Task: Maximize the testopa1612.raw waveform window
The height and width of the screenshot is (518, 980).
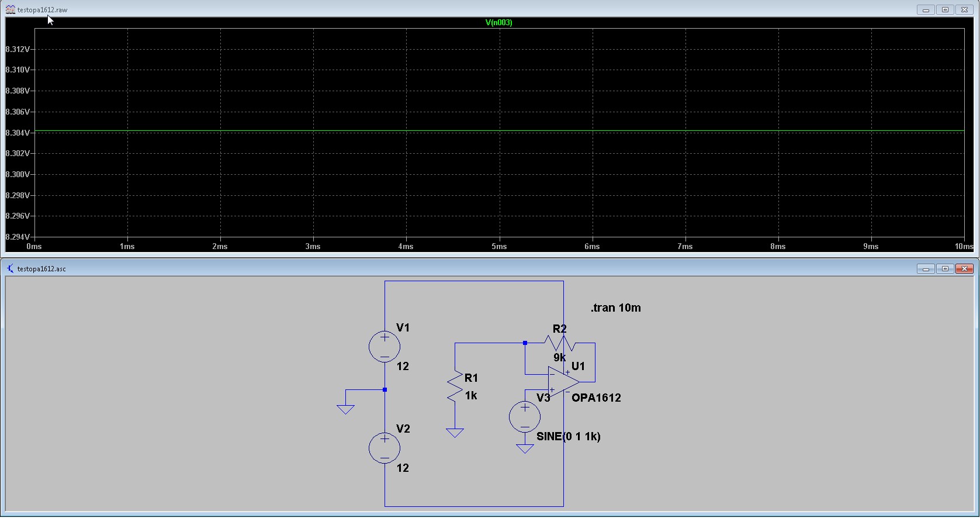Action: [x=945, y=9]
